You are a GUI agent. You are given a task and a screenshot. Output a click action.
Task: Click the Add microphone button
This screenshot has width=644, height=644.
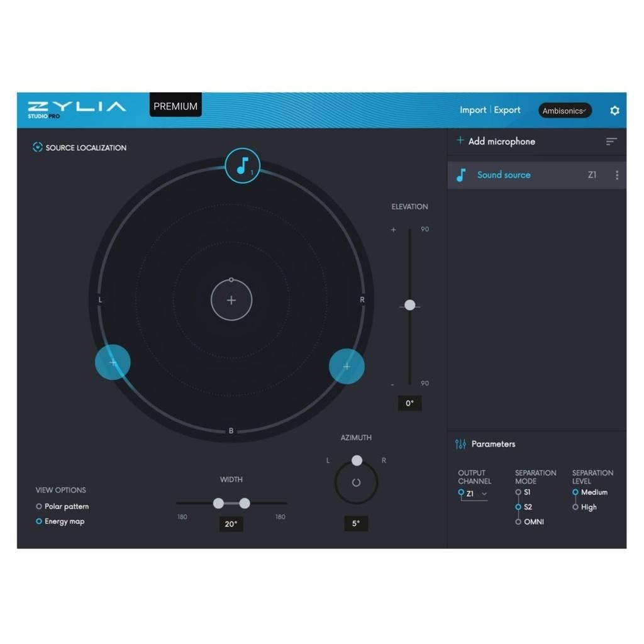pos(496,142)
